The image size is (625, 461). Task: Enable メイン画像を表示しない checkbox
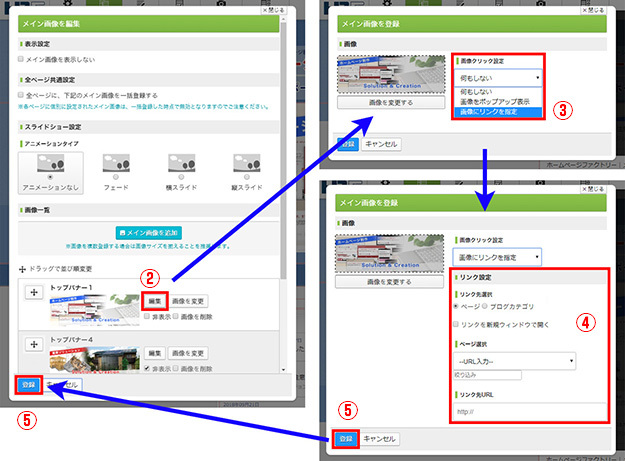22,59
